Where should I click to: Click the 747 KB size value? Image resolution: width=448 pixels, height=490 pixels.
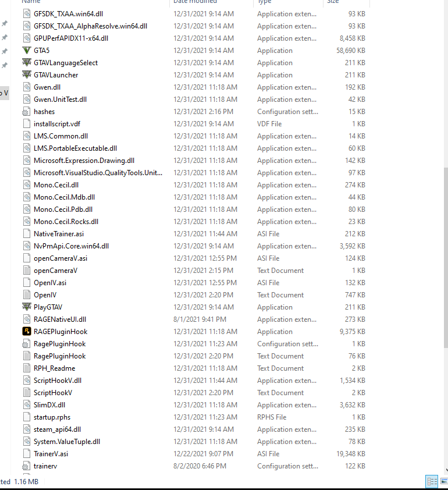pyautogui.click(x=354, y=294)
